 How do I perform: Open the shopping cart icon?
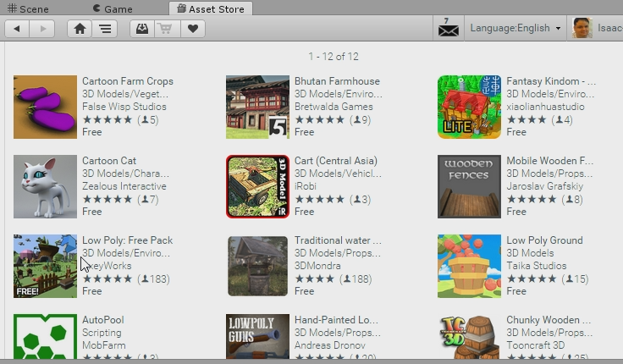(x=168, y=29)
